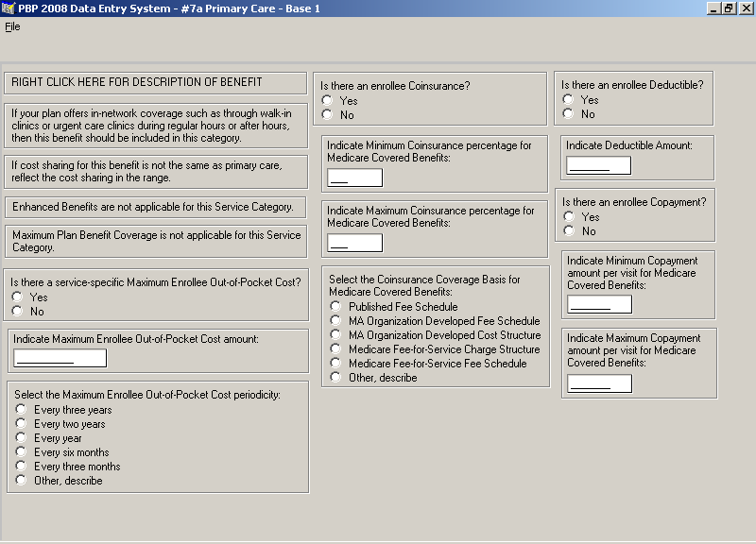Click 'Is there an enrollee Copayment?' label

pyautogui.click(x=634, y=202)
